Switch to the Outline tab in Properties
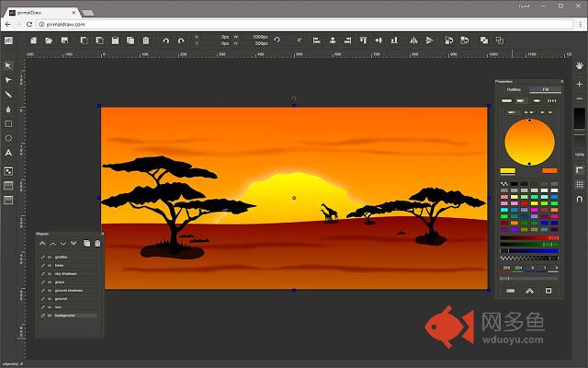This screenshot has height=368, width=588. [x=514, y=89]
